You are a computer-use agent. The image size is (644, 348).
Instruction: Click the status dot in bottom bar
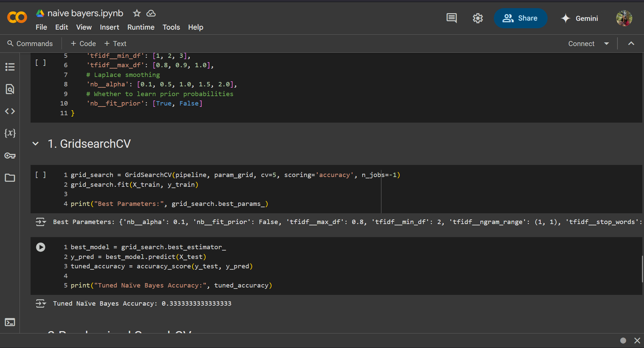623,340
